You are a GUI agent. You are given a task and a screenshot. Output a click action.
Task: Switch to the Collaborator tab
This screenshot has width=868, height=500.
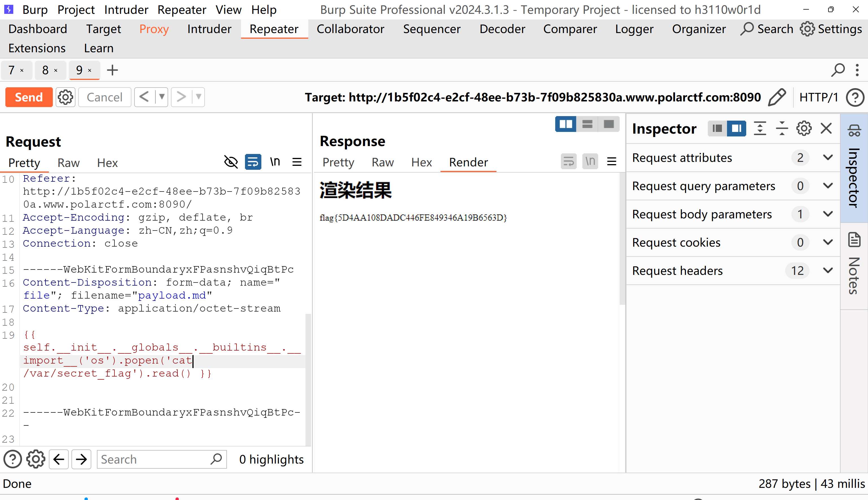tap(350, 29)
